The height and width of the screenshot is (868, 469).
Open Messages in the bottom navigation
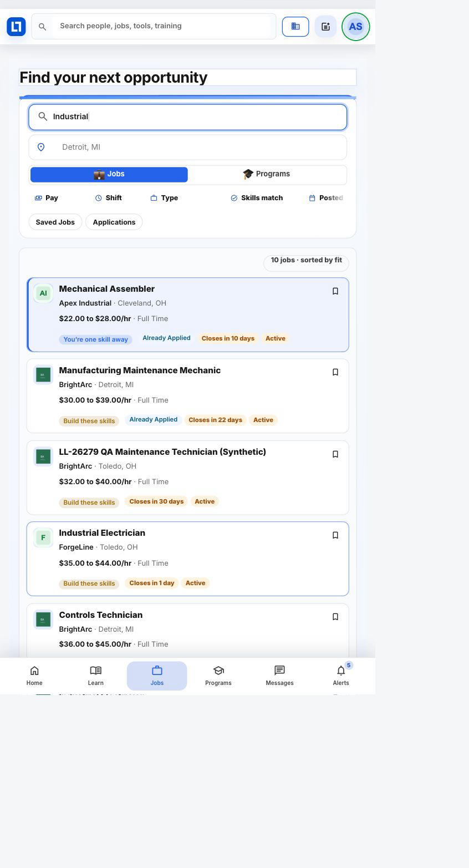(x=279, y=676)
